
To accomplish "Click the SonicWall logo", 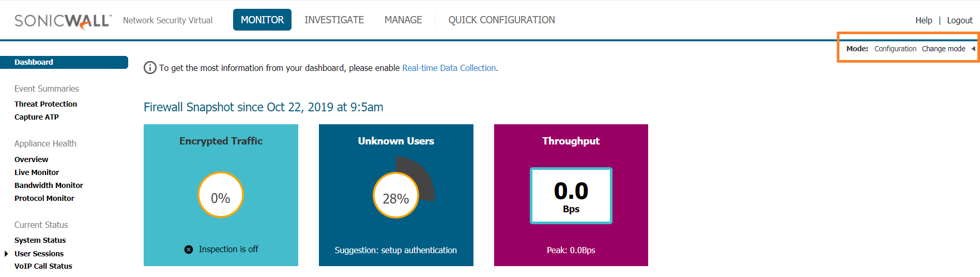I will coord(63,21).
